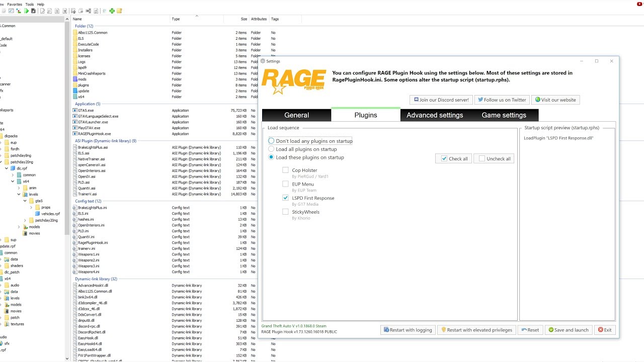Click the x64 folder icon in file list
This screenshot has width=644, height=362.
coord(75,97)
